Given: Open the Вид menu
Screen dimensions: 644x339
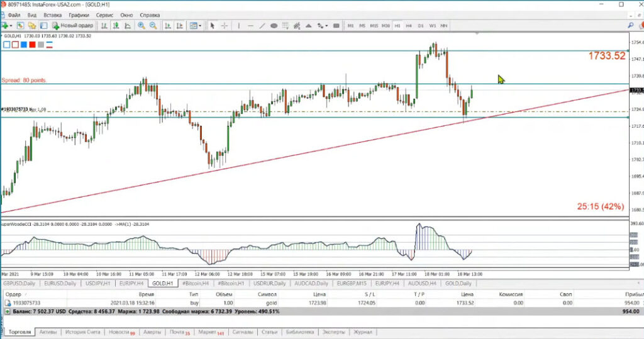Looking at the screenshot, I should [x=32, y=15].
